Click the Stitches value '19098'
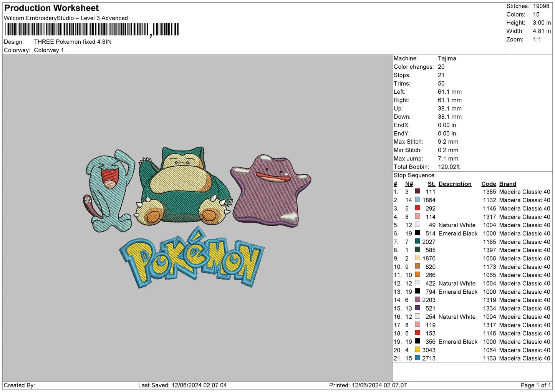The image size is (555, 392). tap(541, 6)
